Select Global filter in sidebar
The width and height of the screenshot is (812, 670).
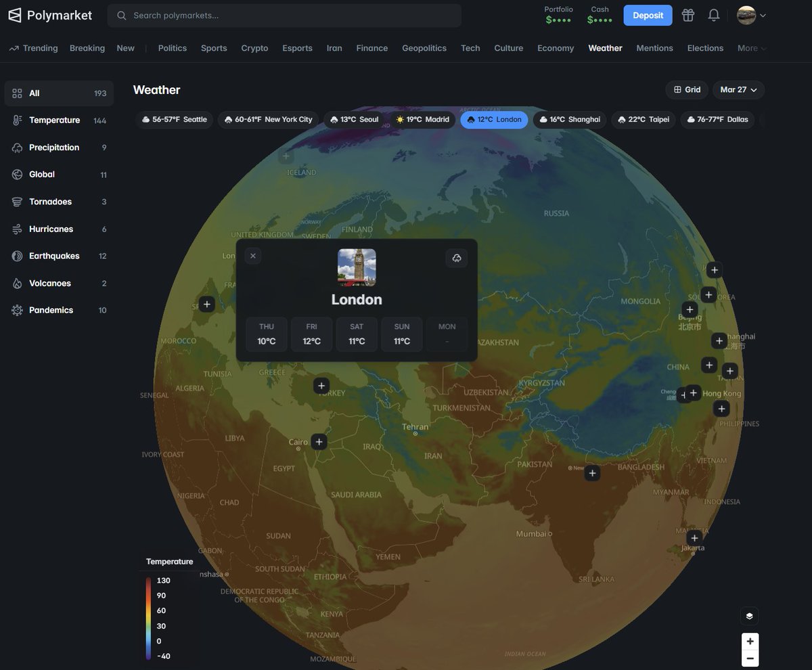(59, 175)
